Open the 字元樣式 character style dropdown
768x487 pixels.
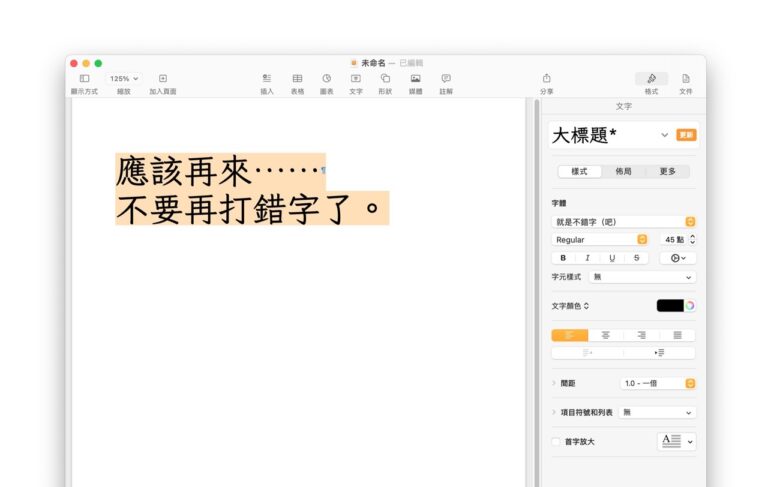point(642,277)
